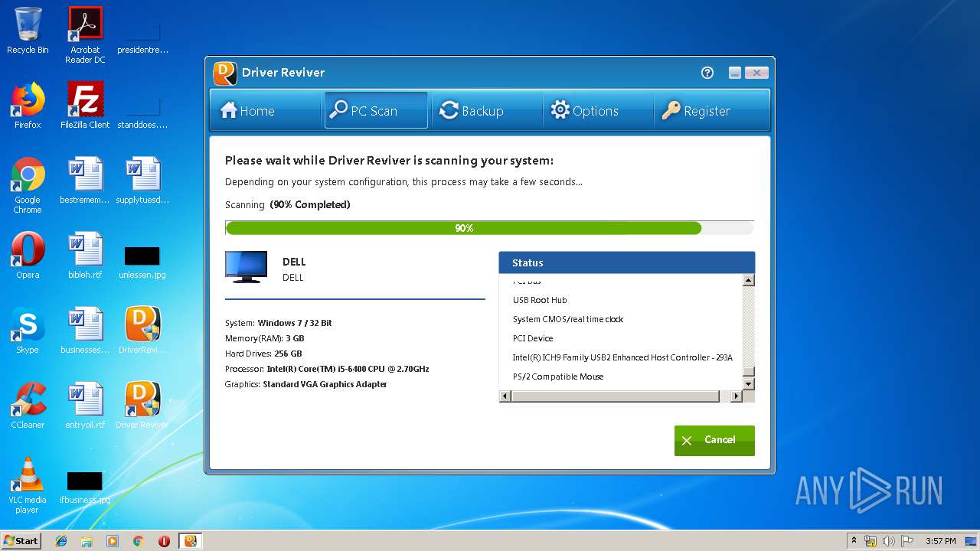Image resolution: width=980 pixels, height=551 pixels.
Task: Switch to the PC Scan tab
Action: tap(376, 111)
